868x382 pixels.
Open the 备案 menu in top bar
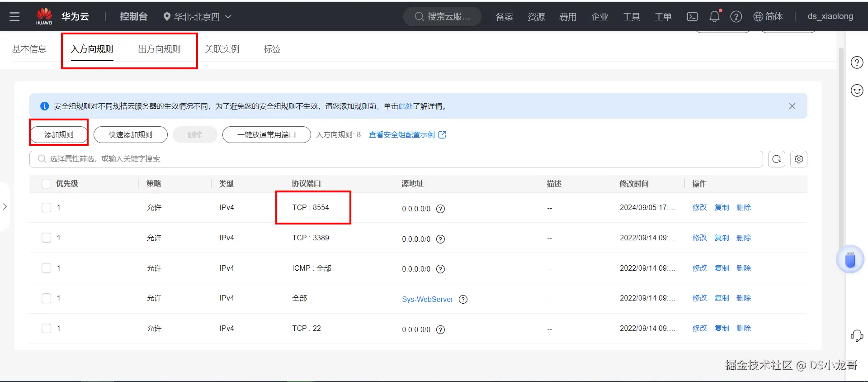505,17
